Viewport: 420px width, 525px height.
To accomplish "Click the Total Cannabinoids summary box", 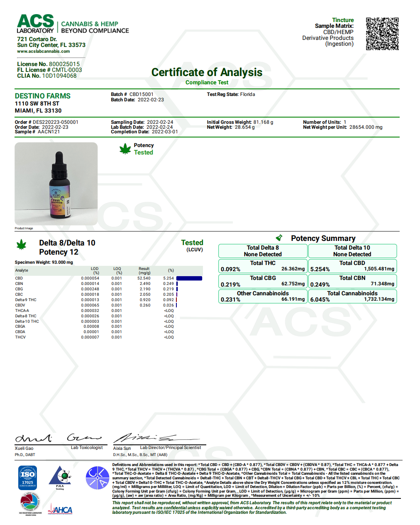I will click(352, 296).
